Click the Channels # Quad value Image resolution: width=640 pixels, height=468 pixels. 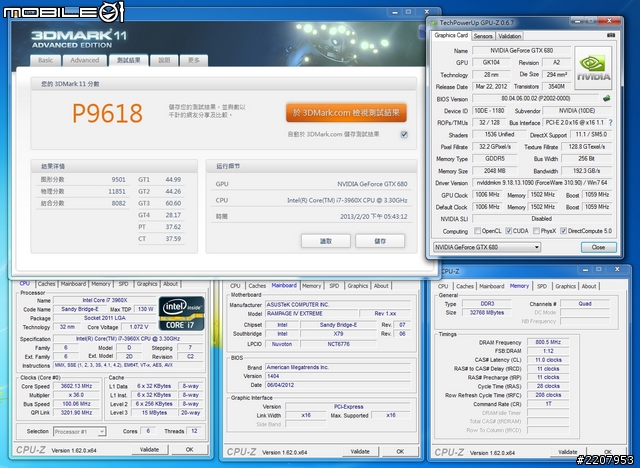point(585,304)
